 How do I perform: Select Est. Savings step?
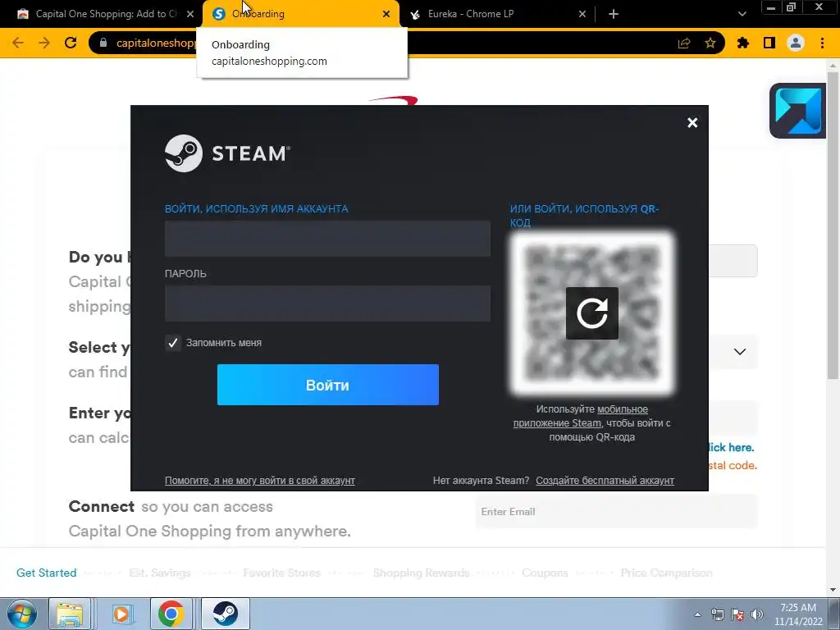point(160,573)
